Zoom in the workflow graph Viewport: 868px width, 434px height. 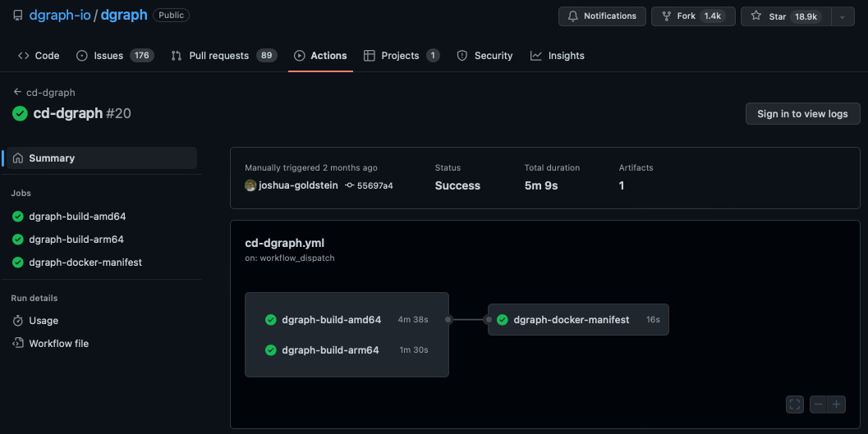click(x=837, y=404)
